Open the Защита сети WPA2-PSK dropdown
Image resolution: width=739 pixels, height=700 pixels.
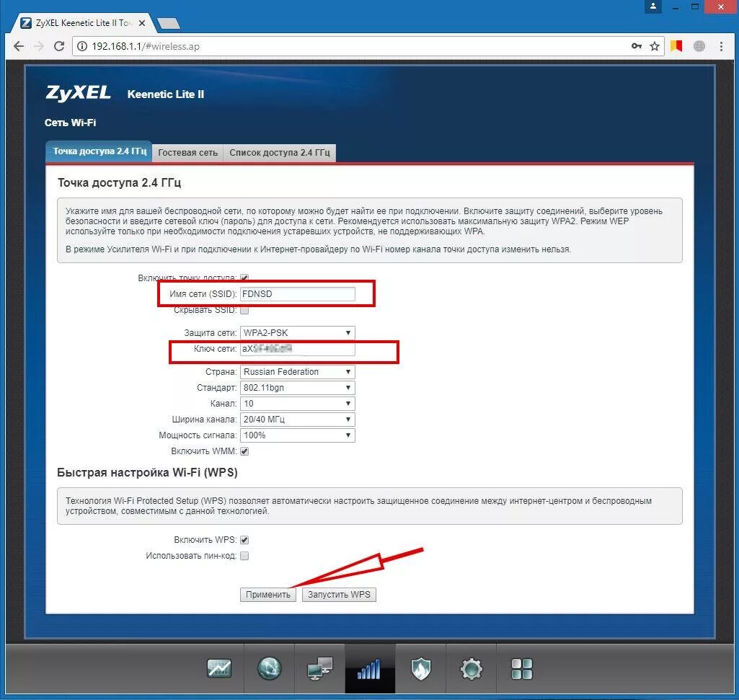tap(297, 333)
